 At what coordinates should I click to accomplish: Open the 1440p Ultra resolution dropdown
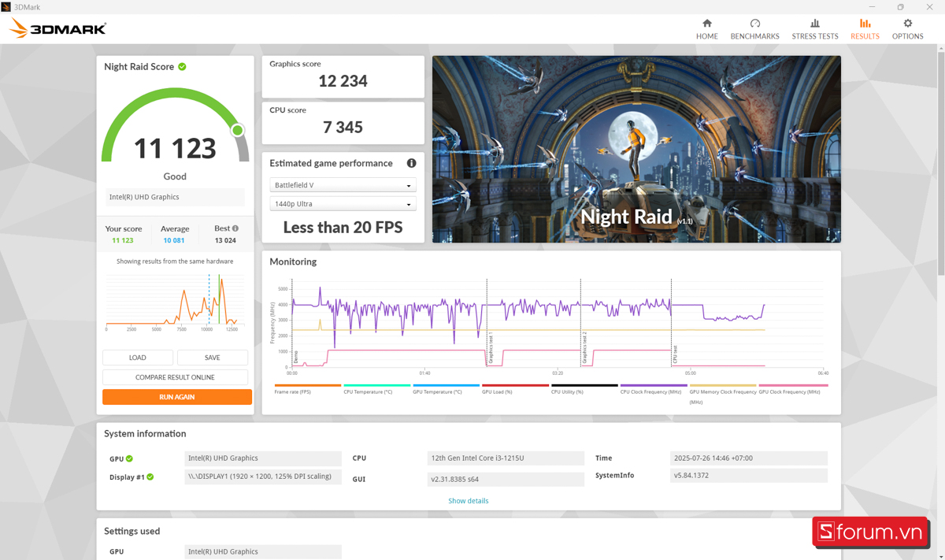tap(343, 204)
